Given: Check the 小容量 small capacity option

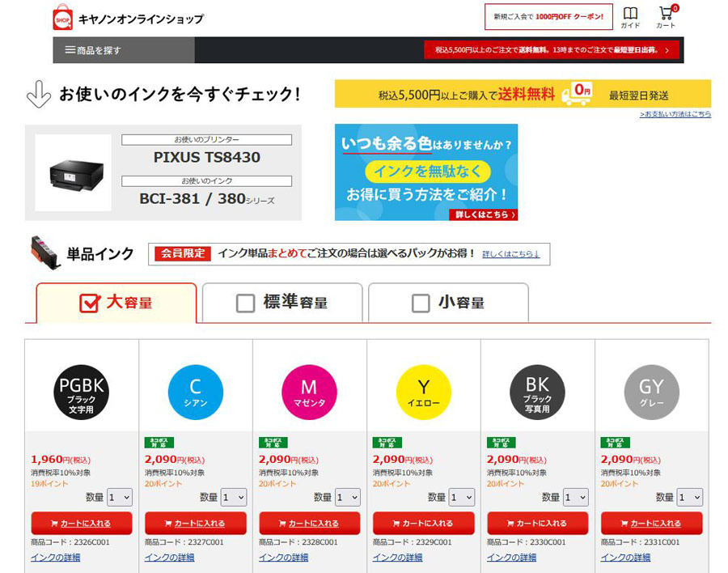Looking at the screenshot, I should tap(421, 303).
